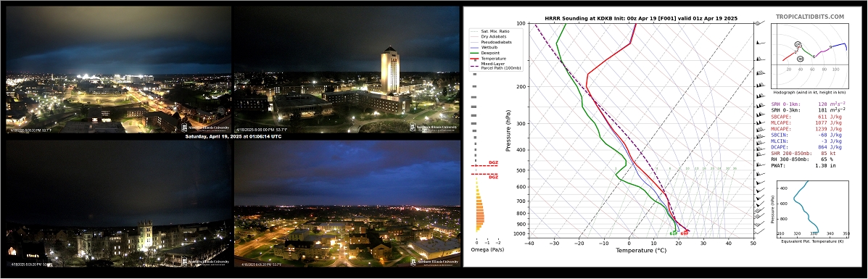Click the hodograph wind plot
868x279 pixels.
point(811,57)
